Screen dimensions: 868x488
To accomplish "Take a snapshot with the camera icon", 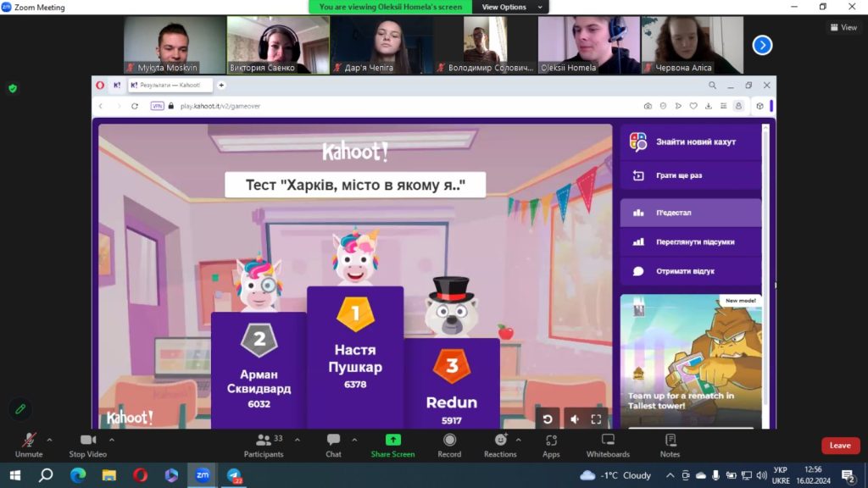I will pos(648,106).
